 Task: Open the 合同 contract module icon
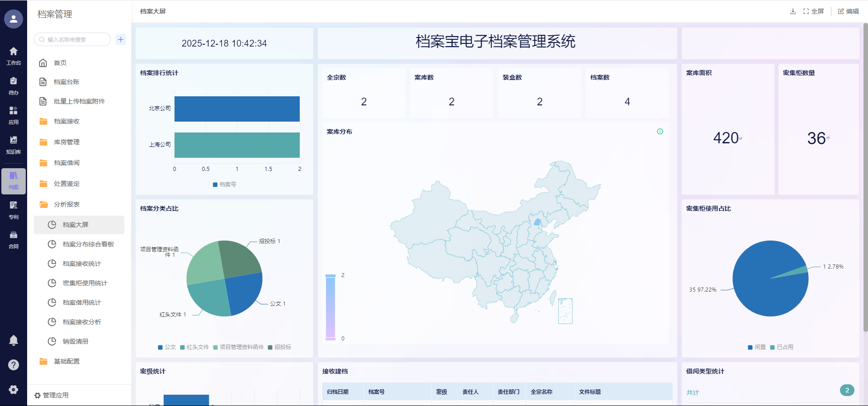click(14, 239)
